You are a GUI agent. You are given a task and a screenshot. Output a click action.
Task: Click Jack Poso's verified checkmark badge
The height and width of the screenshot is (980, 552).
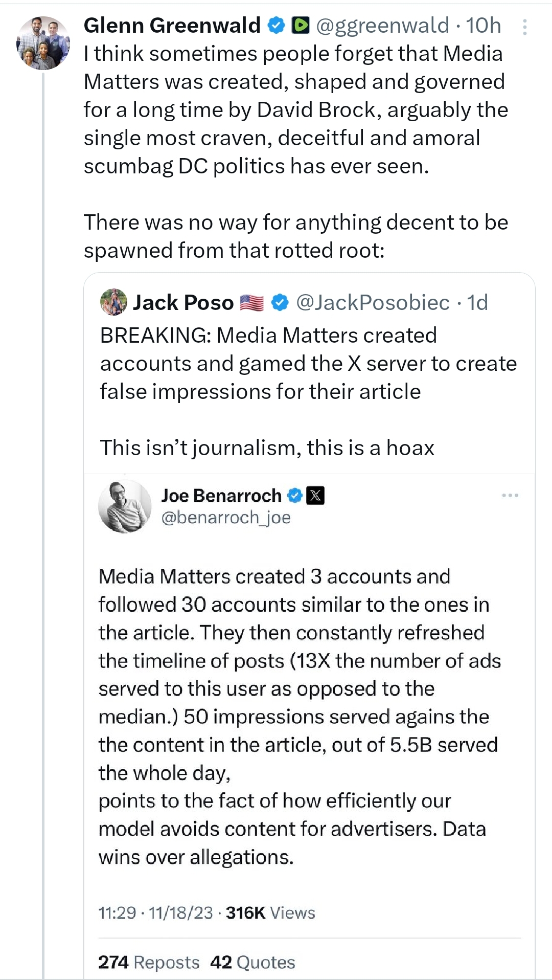tap(280, 302)
